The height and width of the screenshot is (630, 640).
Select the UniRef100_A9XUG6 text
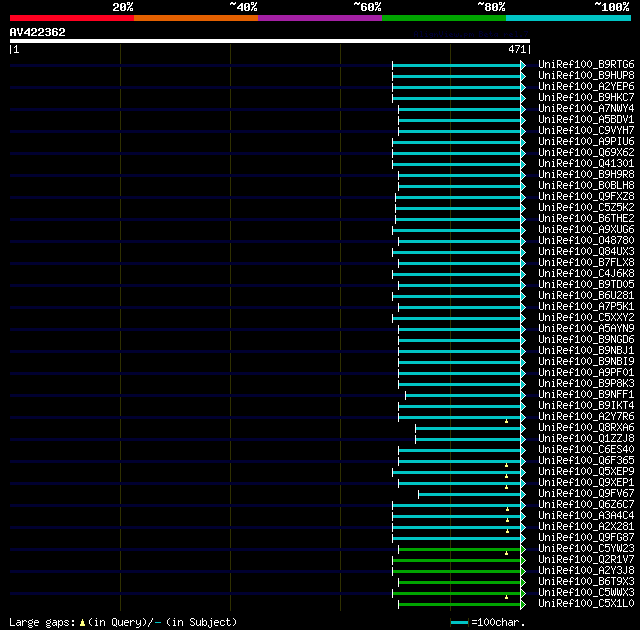(586, 230)
